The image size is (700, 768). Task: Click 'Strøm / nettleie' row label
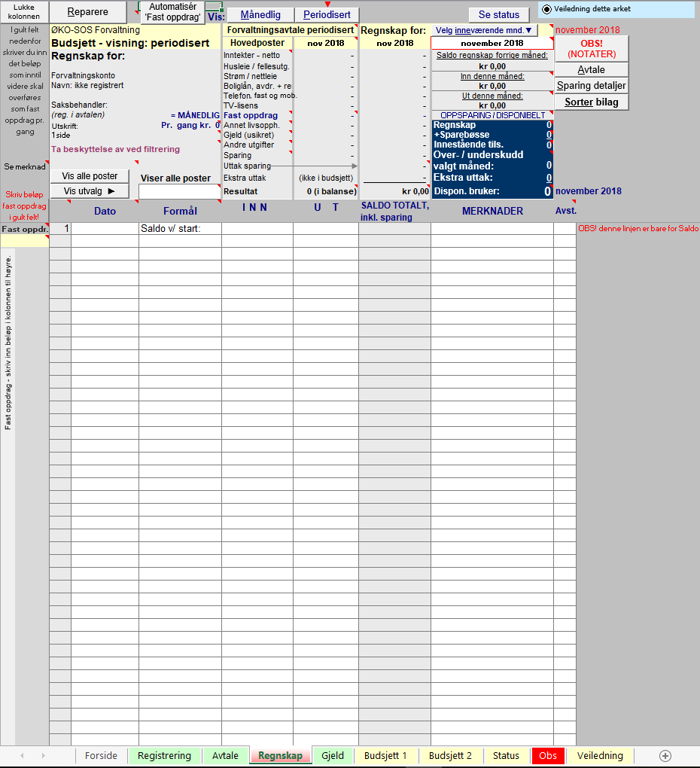250,76
